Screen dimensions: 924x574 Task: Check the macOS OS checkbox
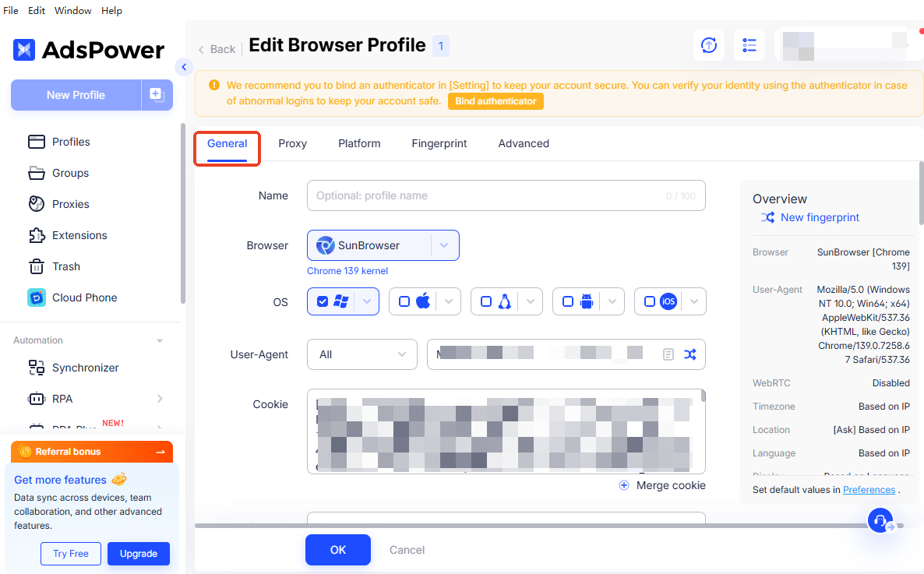pyautogui.click(x=404, y=301)
